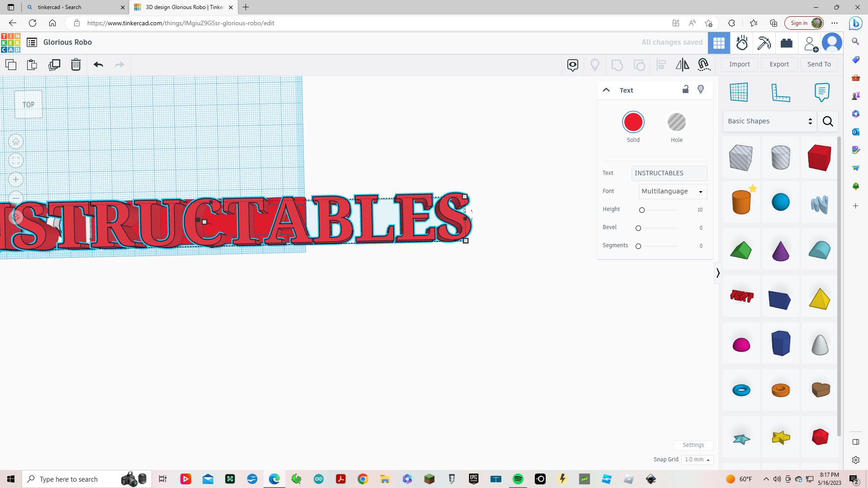
Task: Open the Font dropdown
Action: pyautogui.click(x=672, y=191)
